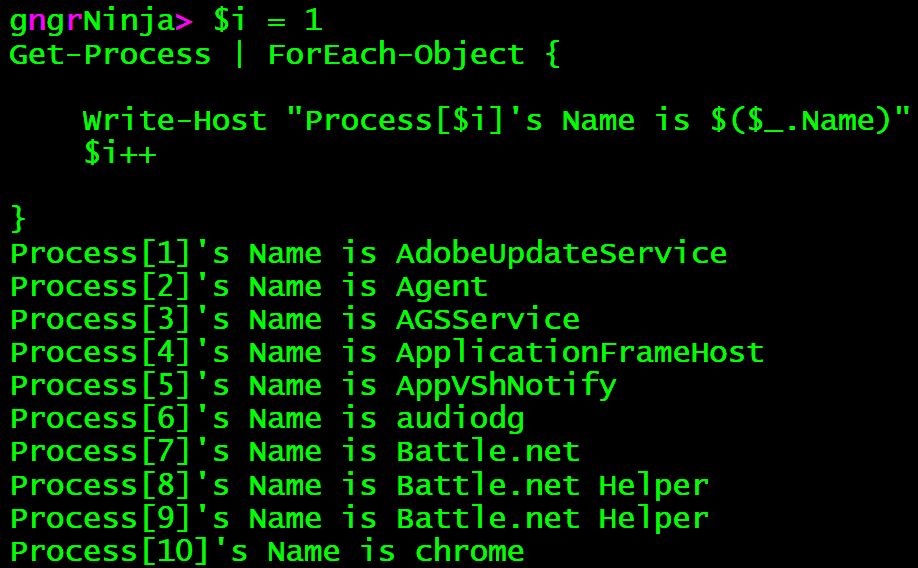Click the AppVShNotify process name
The image size is (918, 568).
(506, 385)
